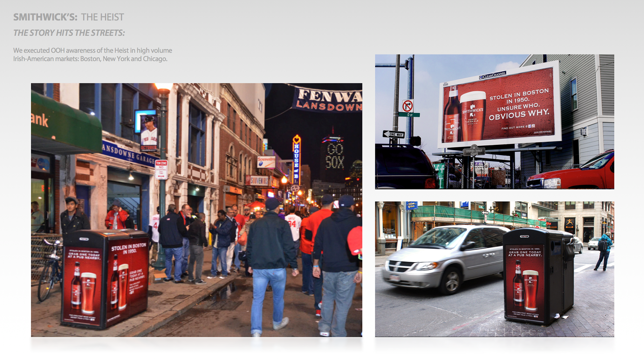Screen dimensions: 644x362
Task: Click the beer glass on the billboard
Action: point(473,116)
